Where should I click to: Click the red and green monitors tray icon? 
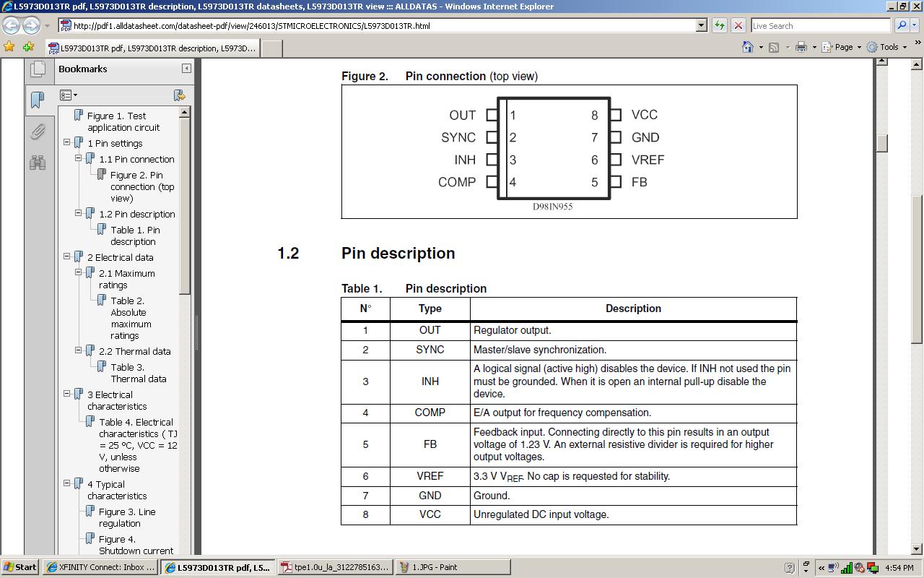(872, 567)
